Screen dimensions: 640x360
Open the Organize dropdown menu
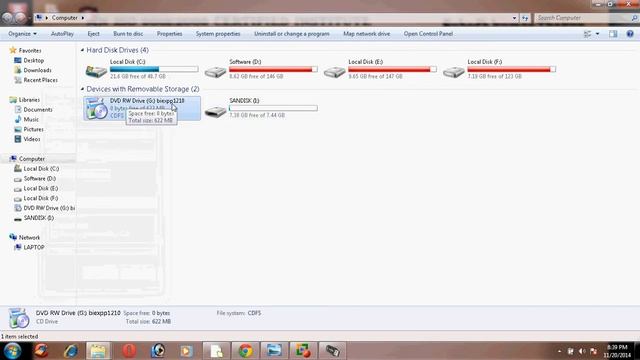tap(22, 34)
